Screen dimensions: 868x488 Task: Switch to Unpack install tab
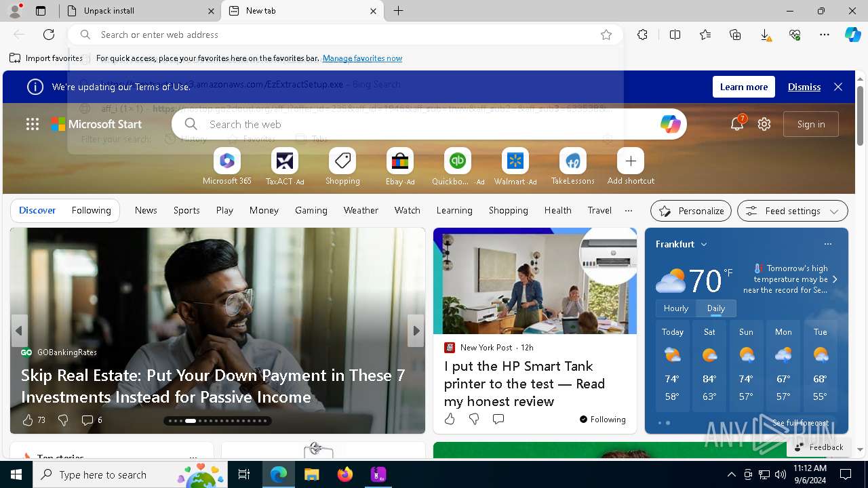click(x=140, y=11)
